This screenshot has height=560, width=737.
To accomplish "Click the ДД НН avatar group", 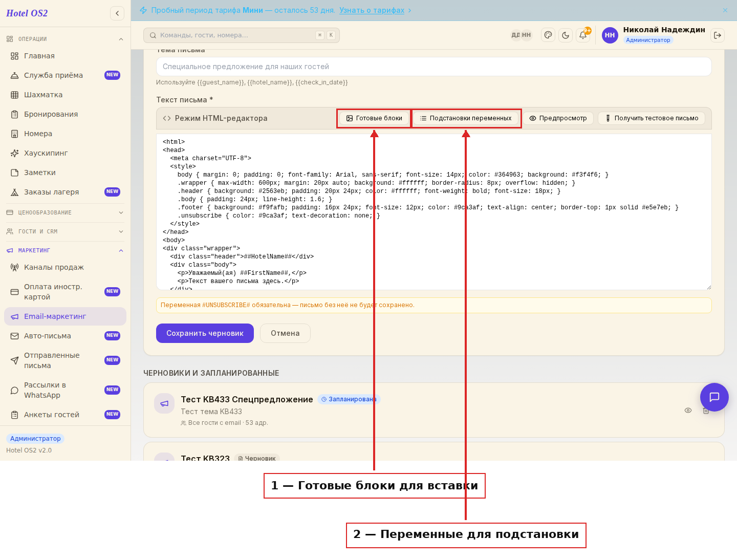I will point(521,35).
